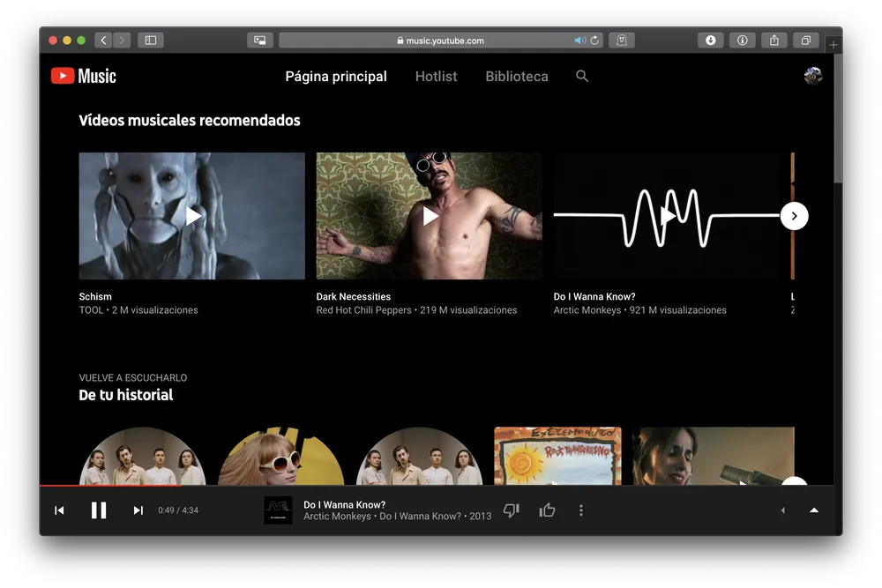Viewport: 882px width, 588px height.
Task: Toggle Safari tab audio mute icon
Action: tap(579, 41)
